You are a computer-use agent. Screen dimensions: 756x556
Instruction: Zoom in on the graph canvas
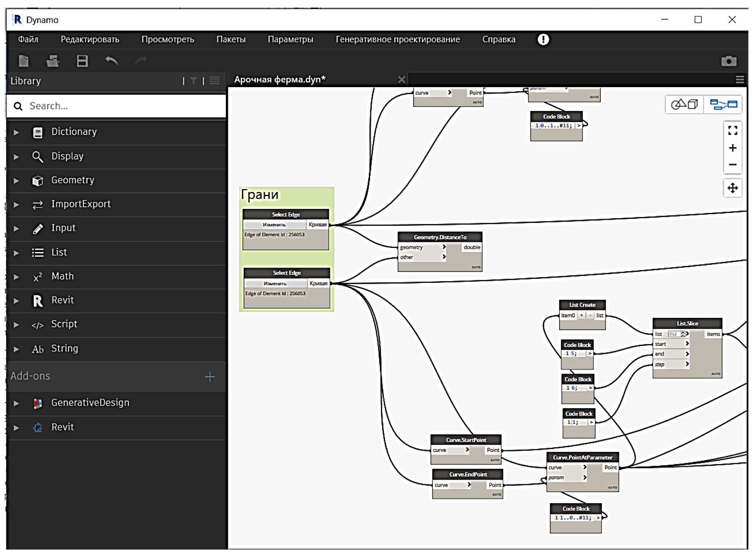point(732,148)
